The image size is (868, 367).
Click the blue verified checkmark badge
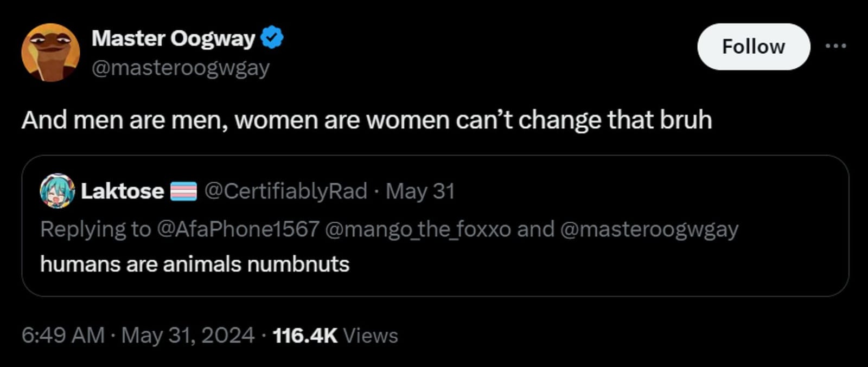click(272, 38)
